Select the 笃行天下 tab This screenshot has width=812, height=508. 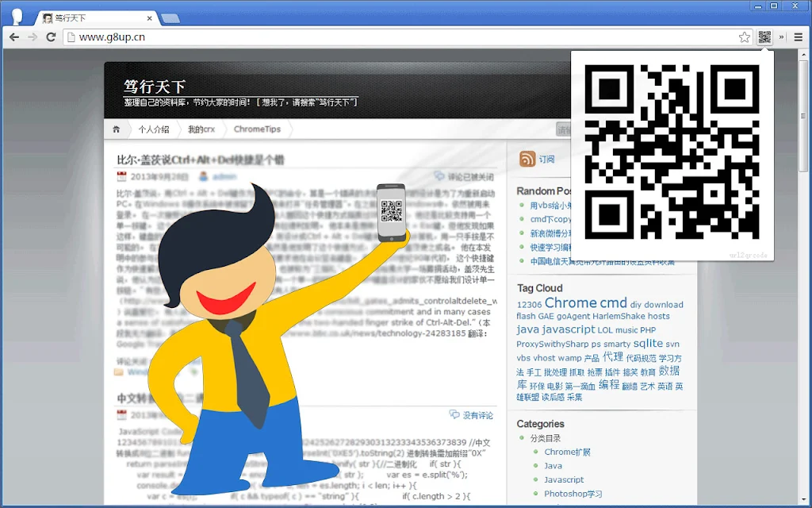click(x=96, y=18)
